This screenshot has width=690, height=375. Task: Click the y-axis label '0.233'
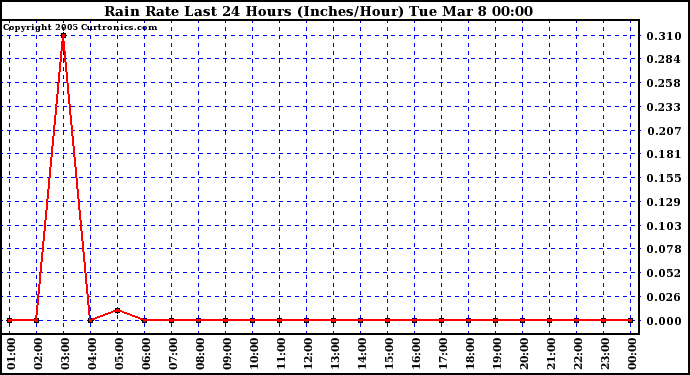point(664,107)
